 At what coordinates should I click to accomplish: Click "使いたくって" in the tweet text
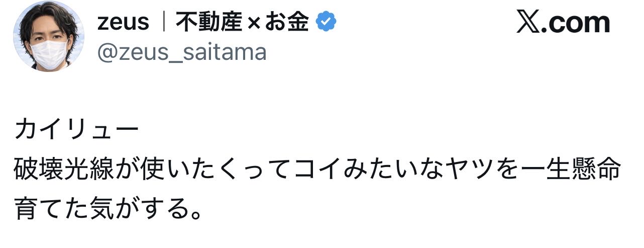197,171
